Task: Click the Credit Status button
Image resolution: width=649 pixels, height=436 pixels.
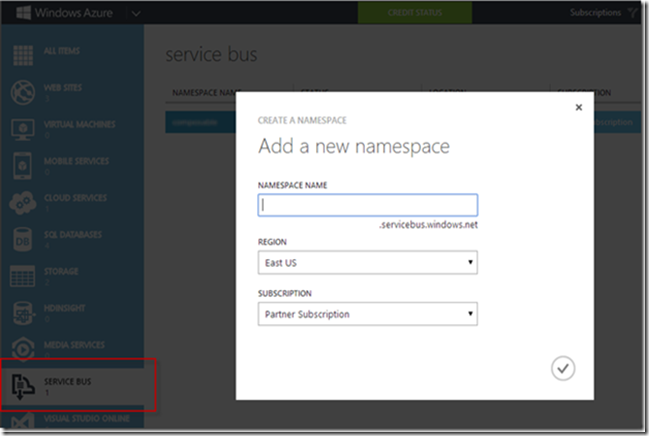Action: pos(415,12)
